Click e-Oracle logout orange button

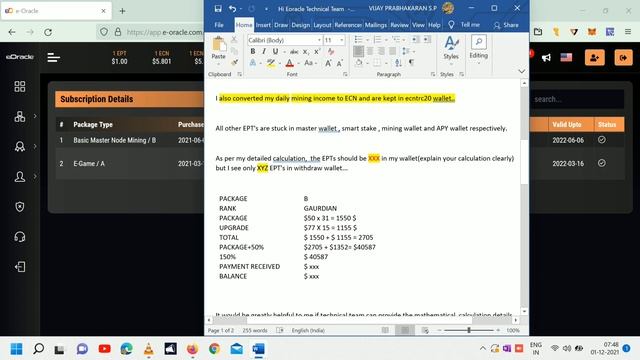pyautogui.click(x=623, y=58)
